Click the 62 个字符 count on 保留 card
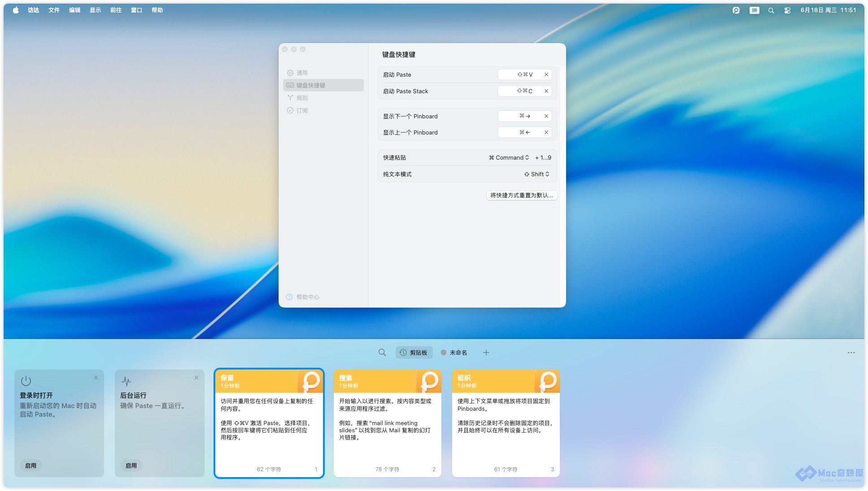Viewport: 868px width, 491px height. 269,469
